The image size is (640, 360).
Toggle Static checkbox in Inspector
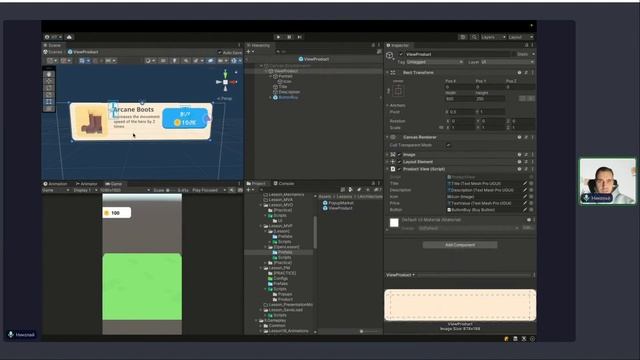point(513,54)
